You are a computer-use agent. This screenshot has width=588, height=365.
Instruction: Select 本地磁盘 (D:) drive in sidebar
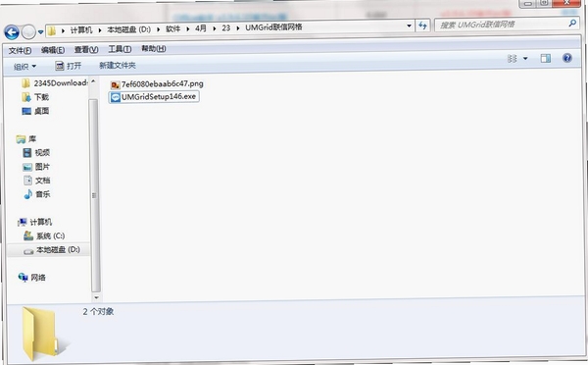click(51, 250)
